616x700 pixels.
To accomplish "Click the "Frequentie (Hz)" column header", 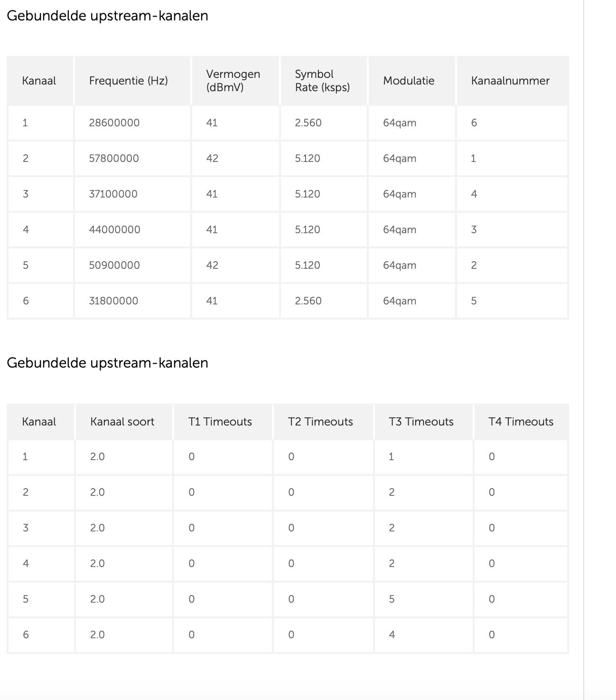I will 128,81.
